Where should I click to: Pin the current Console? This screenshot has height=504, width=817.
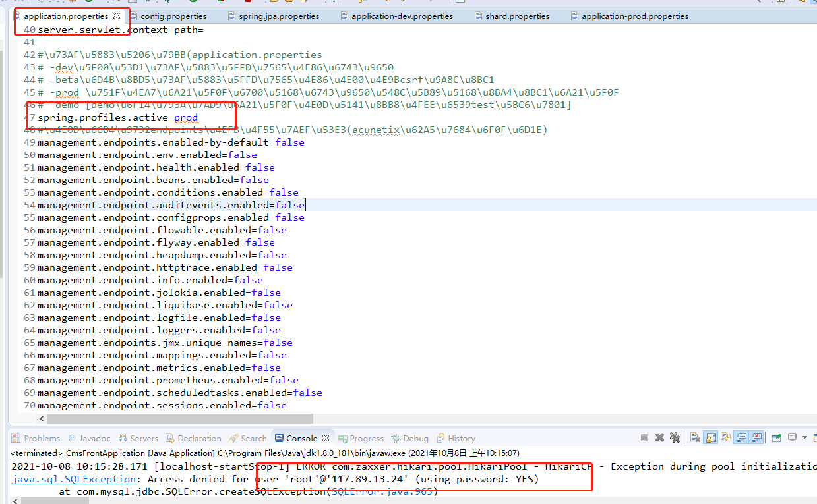click(x=777, y=437)
